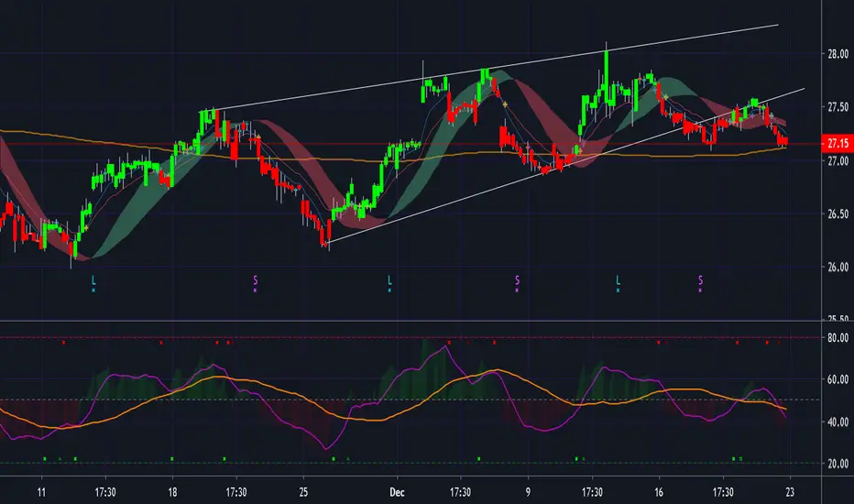Click the Dec month label on time axis
Screen dimensions: 854x504
point(397,493)
